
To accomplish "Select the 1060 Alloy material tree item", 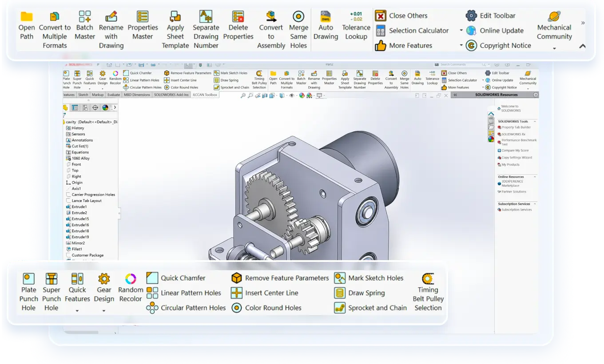I will 78,158.
